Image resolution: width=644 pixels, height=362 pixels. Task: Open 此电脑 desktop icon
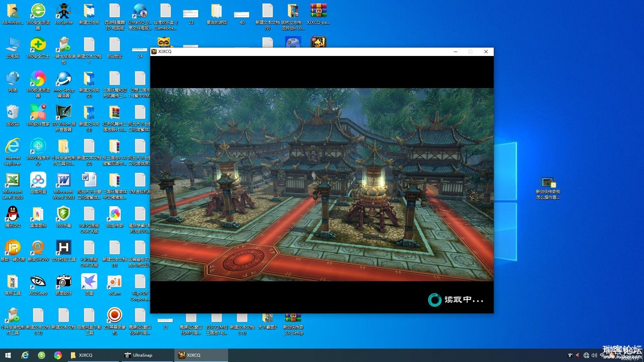(13, 48)
